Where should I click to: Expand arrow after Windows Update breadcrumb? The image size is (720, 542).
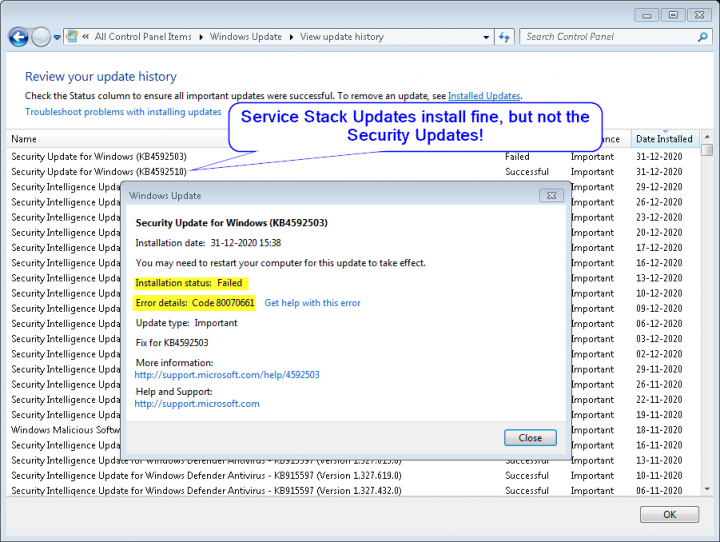pyautogui.click(x=291, y=37)
